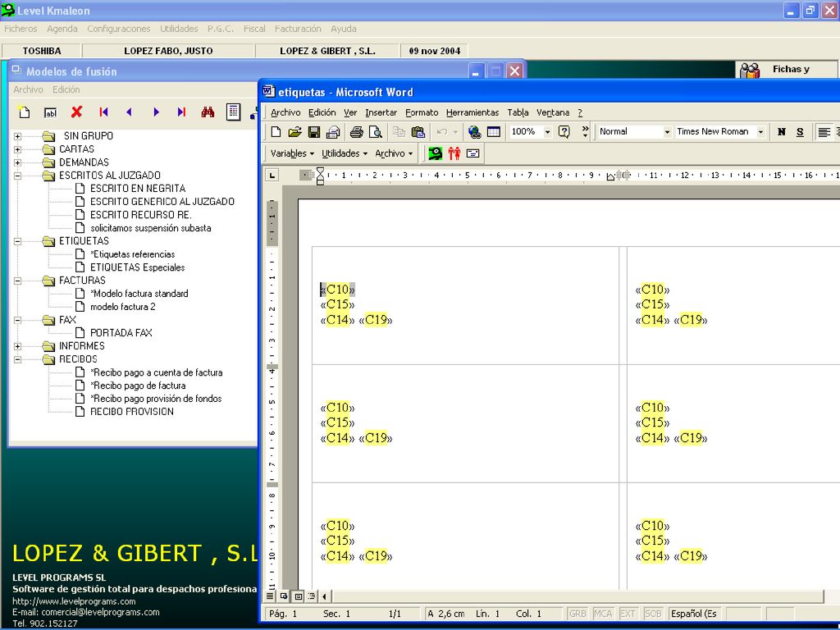Viewport: 840px width, 630px height.
Task: Click the Web toolbar globe icon
Action: click(474, 132)
